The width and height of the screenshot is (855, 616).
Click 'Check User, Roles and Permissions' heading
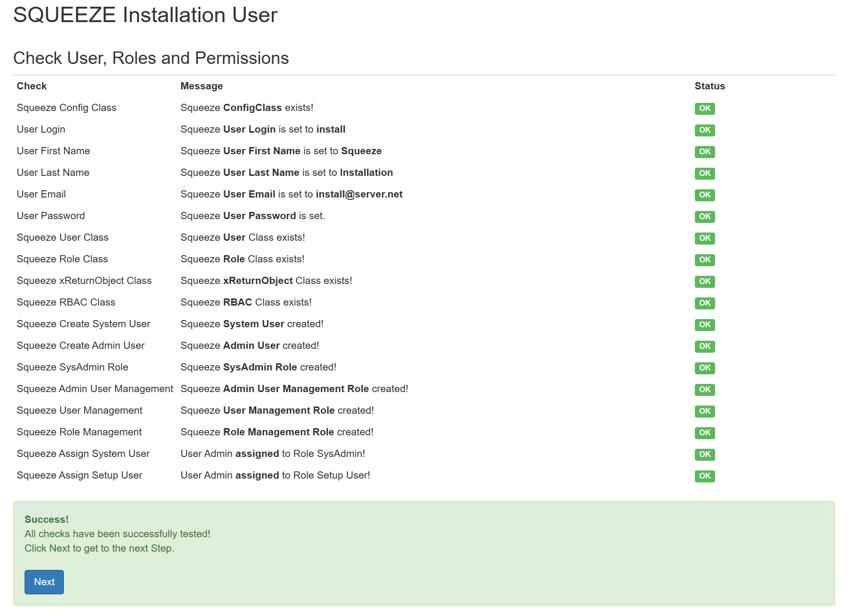click(x=151, y=58)
